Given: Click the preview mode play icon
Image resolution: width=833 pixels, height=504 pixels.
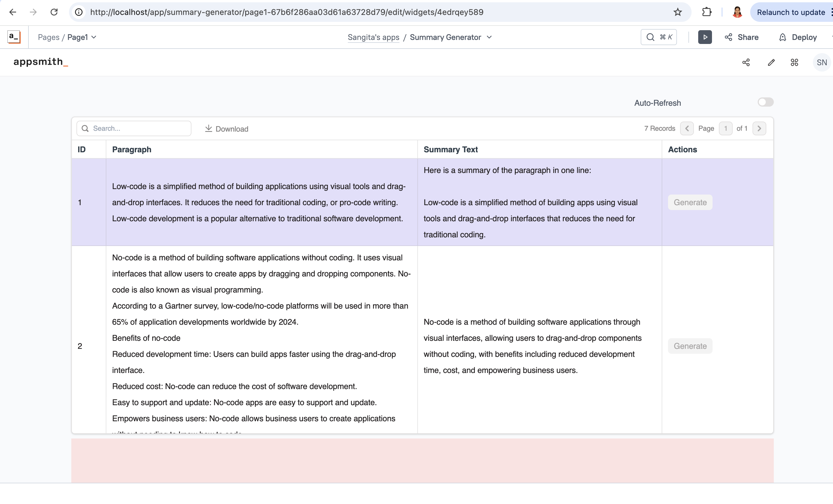Looking at the screenshot, I should pos(705,37).
